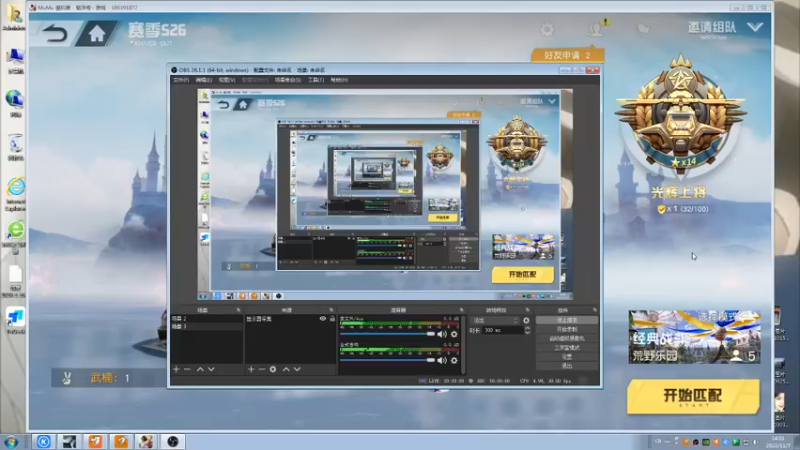Viewport: 800px width, 450px height.
Task: Move the source down with down arrow
Action: click(297, 369)
